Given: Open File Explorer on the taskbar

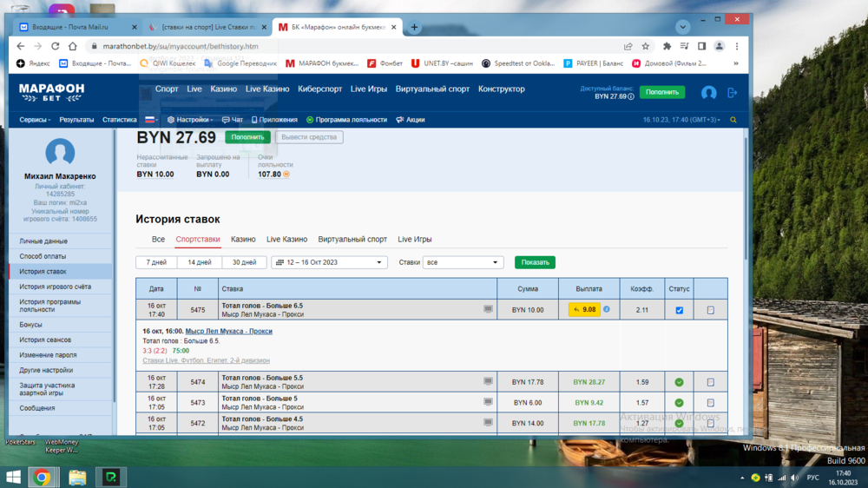Looking at the screenshot, I should (x=77, y=477).
